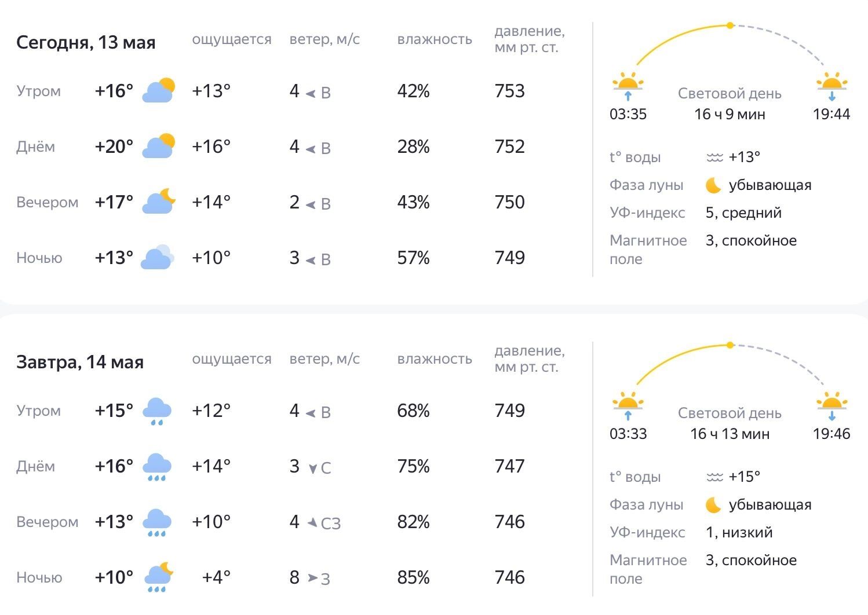Click today's "Днём" +20° temperature row
The width and height of the screenshot is (868, 615).
click(x=114, y=146)
